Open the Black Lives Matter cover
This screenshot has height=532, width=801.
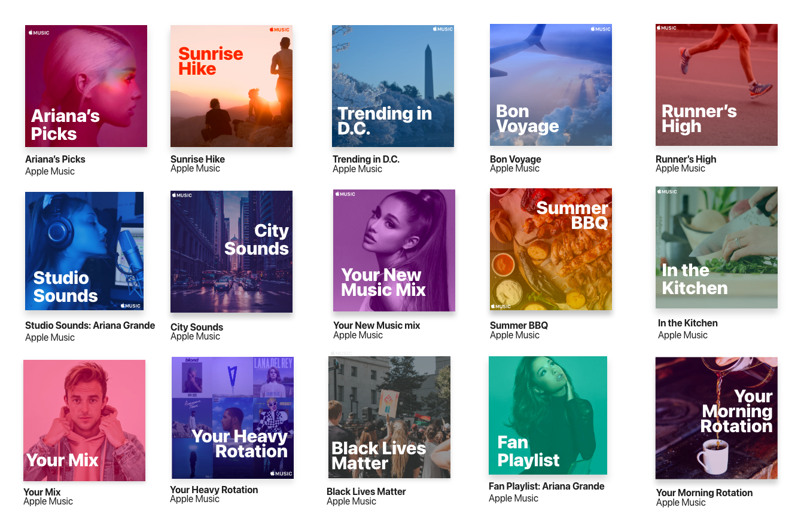point(389,417)
